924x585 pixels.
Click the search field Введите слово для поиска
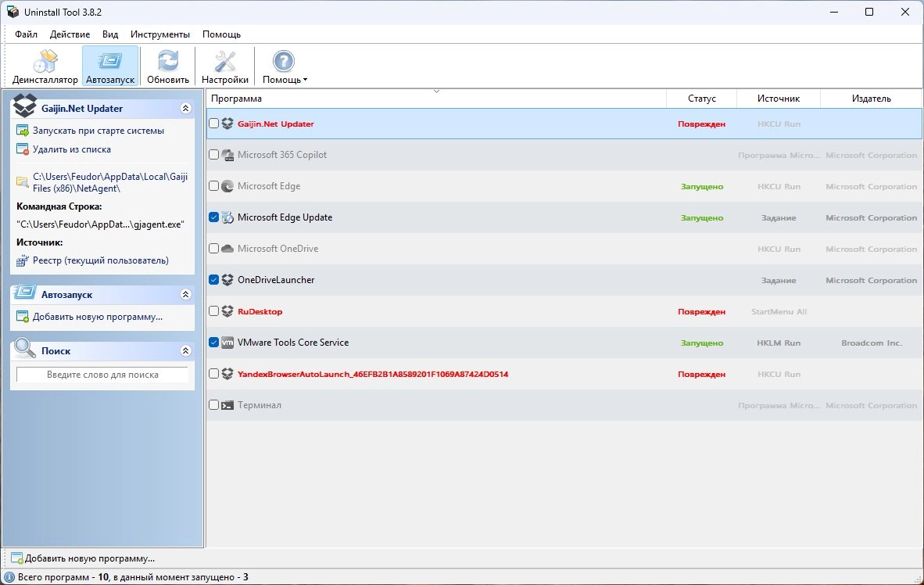pyautogui.click(x=102, y=375)
